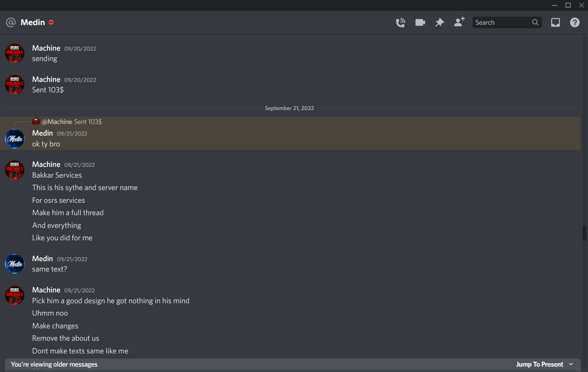588x372 pixels.
Task: Click the Medin title in the header
Action: click(x=33, y=22)
